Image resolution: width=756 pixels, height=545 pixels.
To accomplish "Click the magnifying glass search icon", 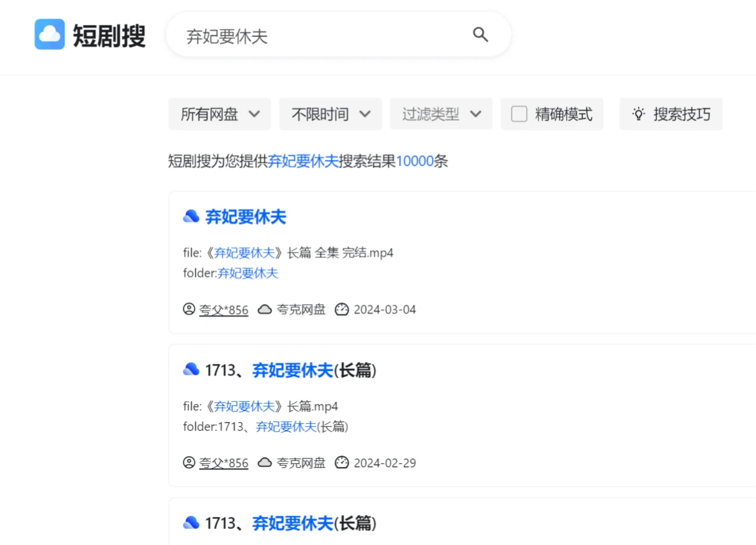I will [x=480, y=35].
